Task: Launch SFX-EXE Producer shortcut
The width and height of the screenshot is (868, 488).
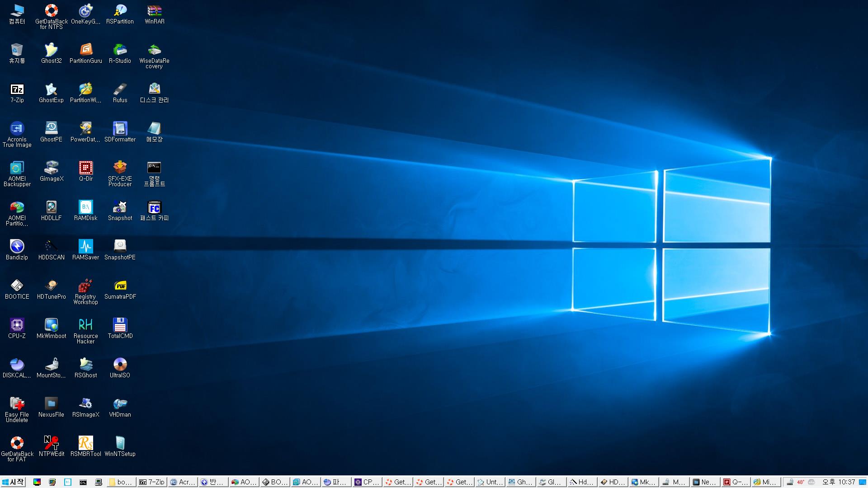Action: 120,174
